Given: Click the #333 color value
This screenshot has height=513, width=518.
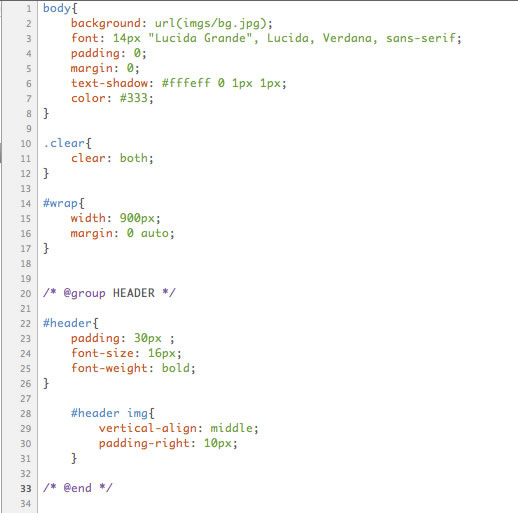Looking at the screenshot, I should 134,98.
